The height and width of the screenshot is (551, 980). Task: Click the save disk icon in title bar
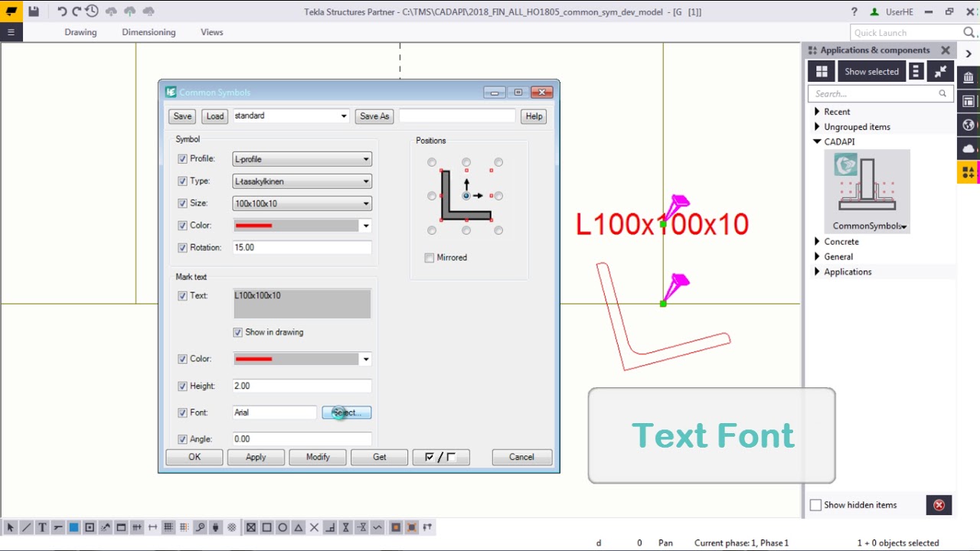[x=34, y=11]
